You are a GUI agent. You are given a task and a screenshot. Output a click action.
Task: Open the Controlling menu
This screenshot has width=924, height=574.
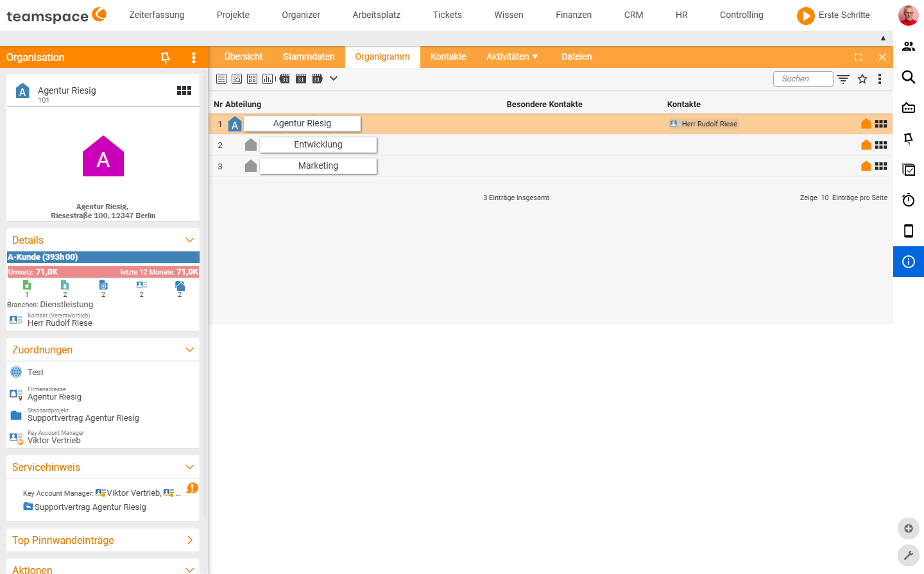pos(742,15)
